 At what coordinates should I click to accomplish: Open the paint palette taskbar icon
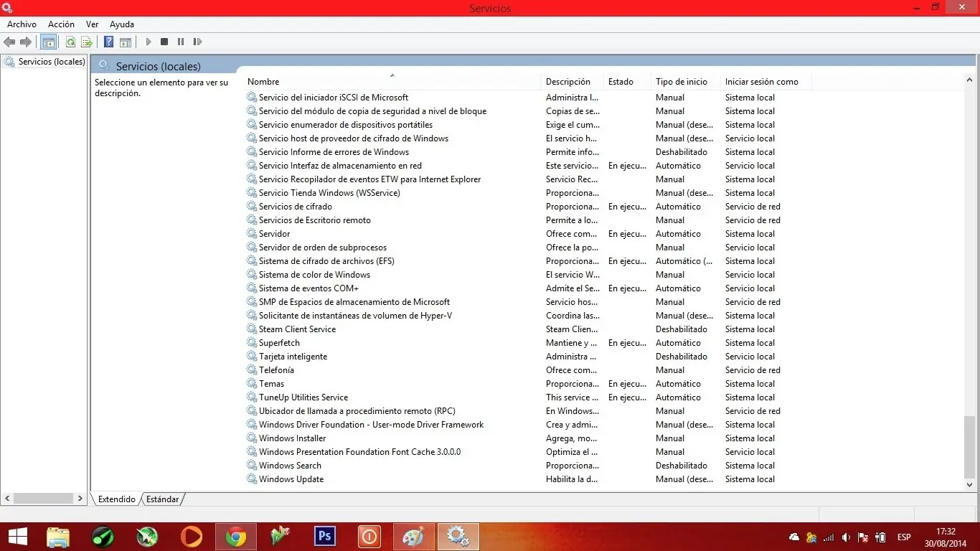pyautogui.click(x=413, y=537)
